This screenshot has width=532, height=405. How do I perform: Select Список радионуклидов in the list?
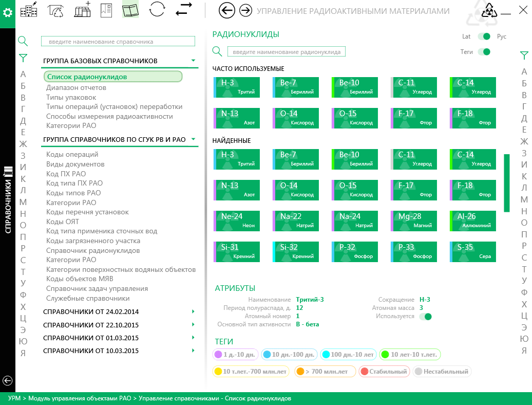click(x=113, y=77)
